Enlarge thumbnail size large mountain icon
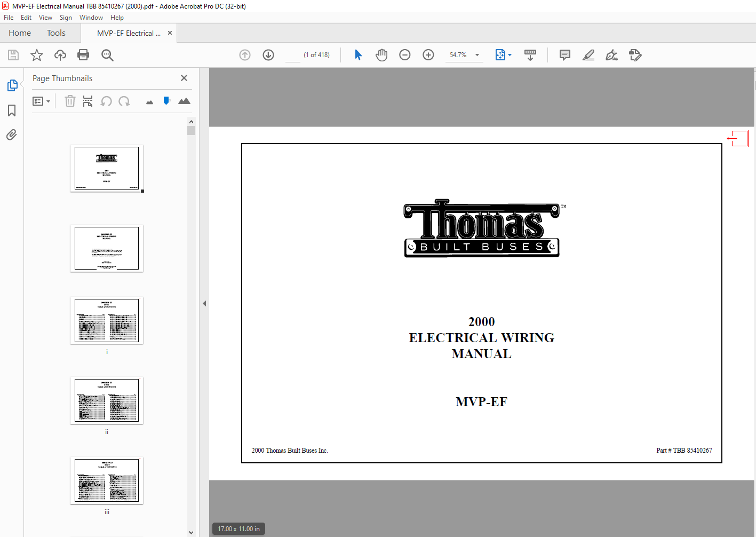The width and height of the screenshot is (756, 537). (184, 101)
